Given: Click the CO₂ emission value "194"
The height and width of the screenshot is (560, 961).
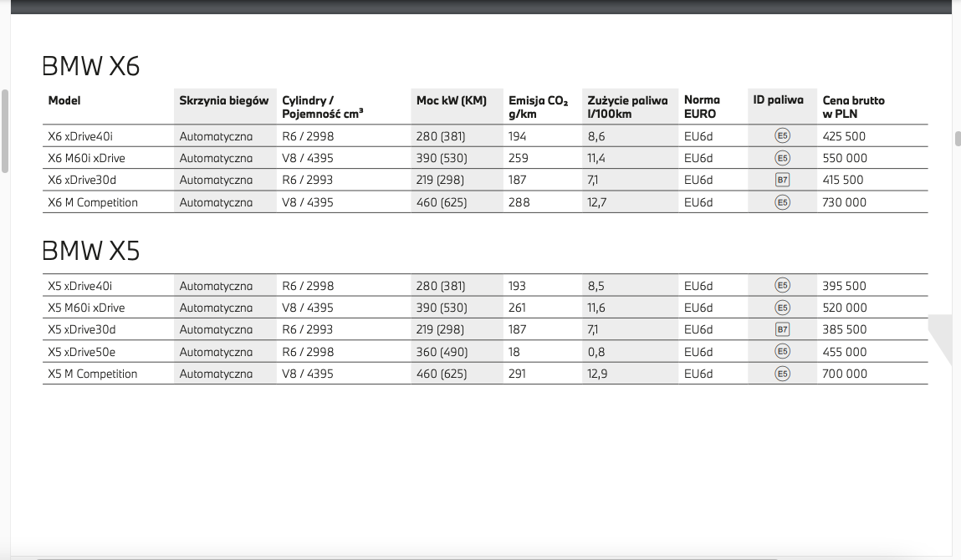Looking at the screenshot, I should [x=517, y=136].
